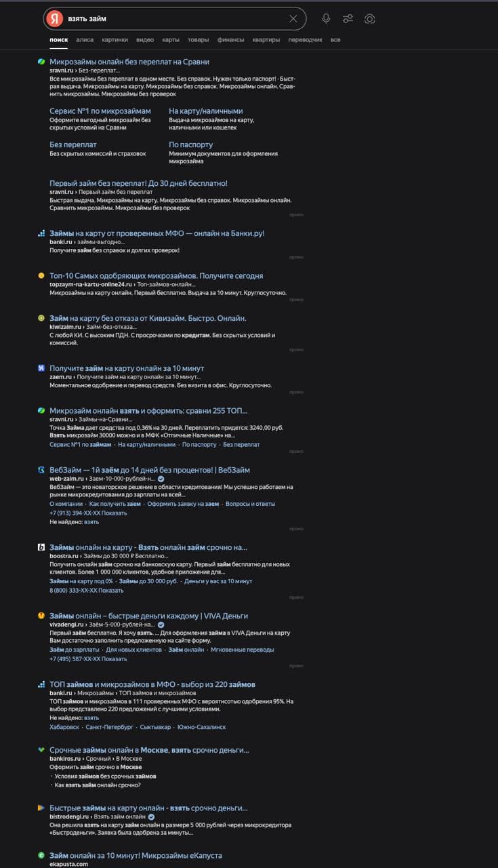Screen dimensions: 498x868
Task: Click the verified badge next to web-zaim.ru
Action: pos(161,479)
